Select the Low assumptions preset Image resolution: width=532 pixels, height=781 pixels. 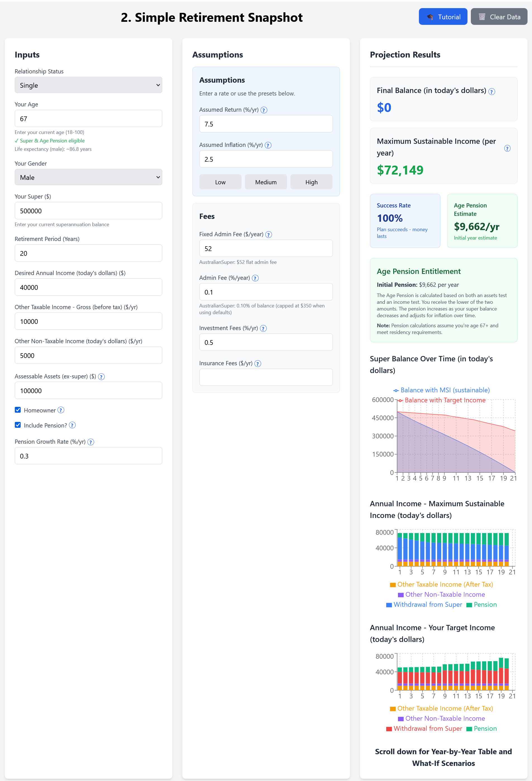coord(220,182)
